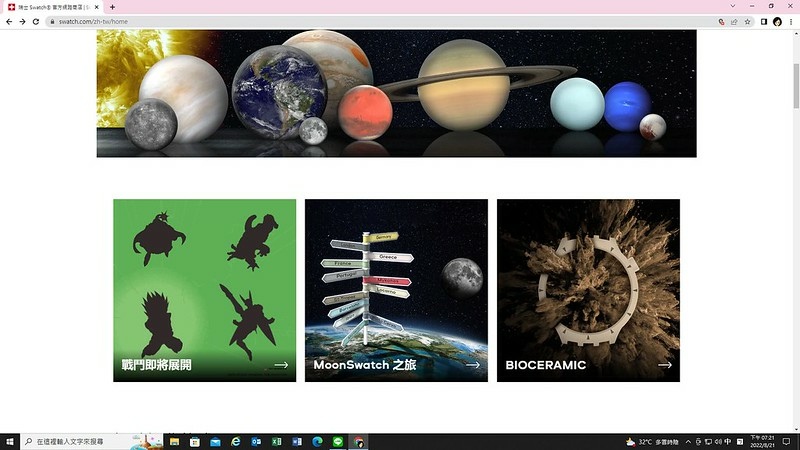This screenshot has width=800, height=450.
Task: Open the Chrome profile avatar
Action: coord(777,22)
